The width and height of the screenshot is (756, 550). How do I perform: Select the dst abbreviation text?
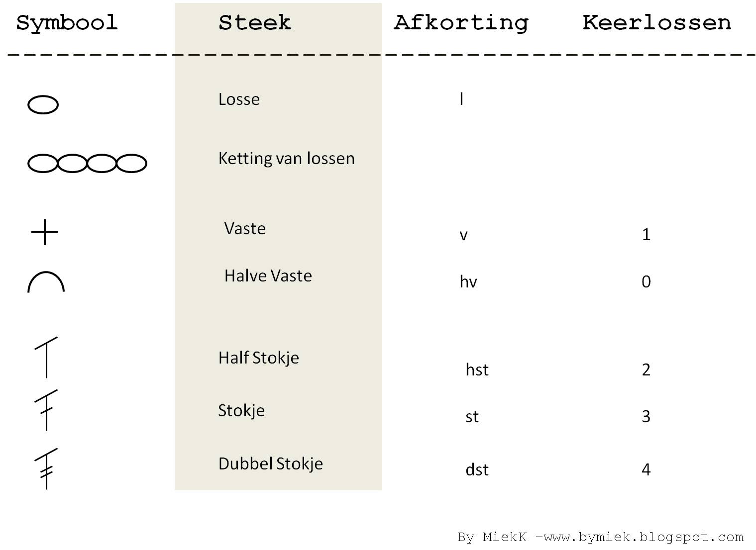[x=477, y=469]
